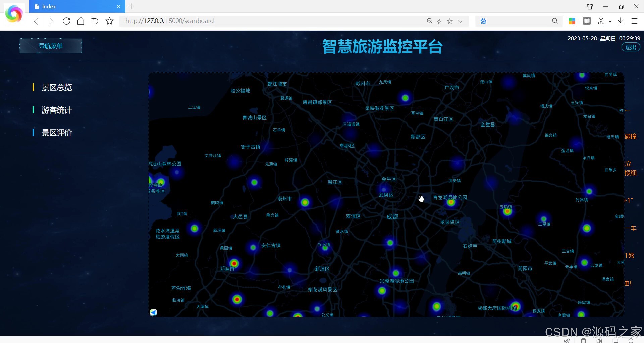The image size is (644, 343).
Task: Click the Baidu paw search engine icon
Action: click(483, 21)
